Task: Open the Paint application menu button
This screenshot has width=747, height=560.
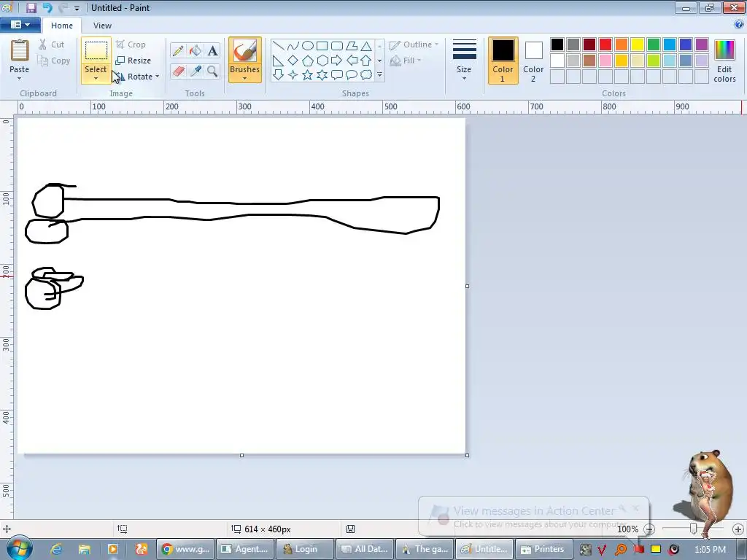Action: pyautogui.click(x=20, y=25)
